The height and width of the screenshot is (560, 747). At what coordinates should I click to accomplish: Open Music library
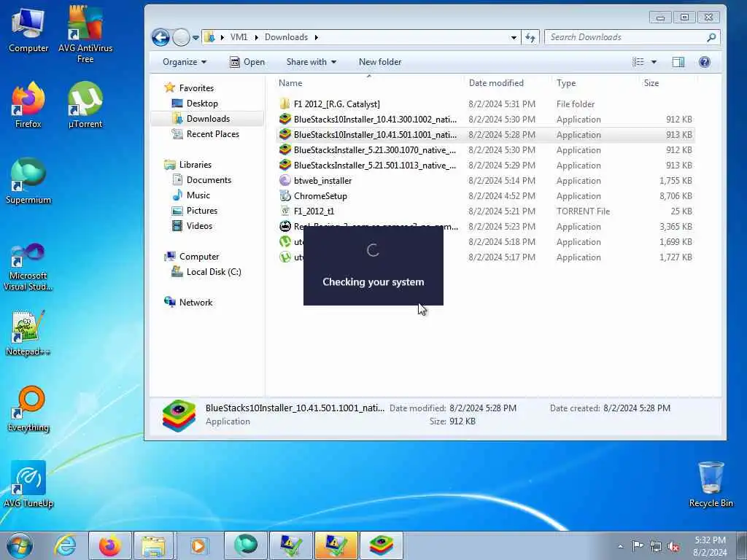tap(198, 195)
